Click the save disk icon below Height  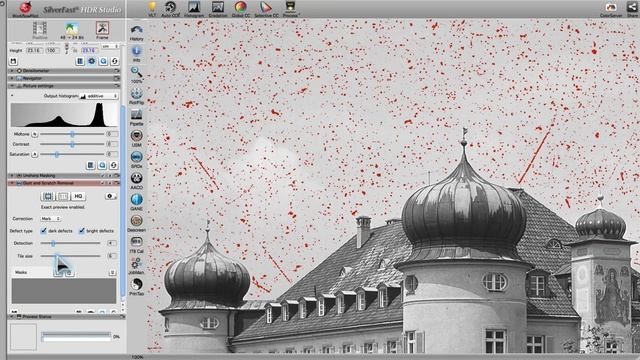tap(13, 61)
